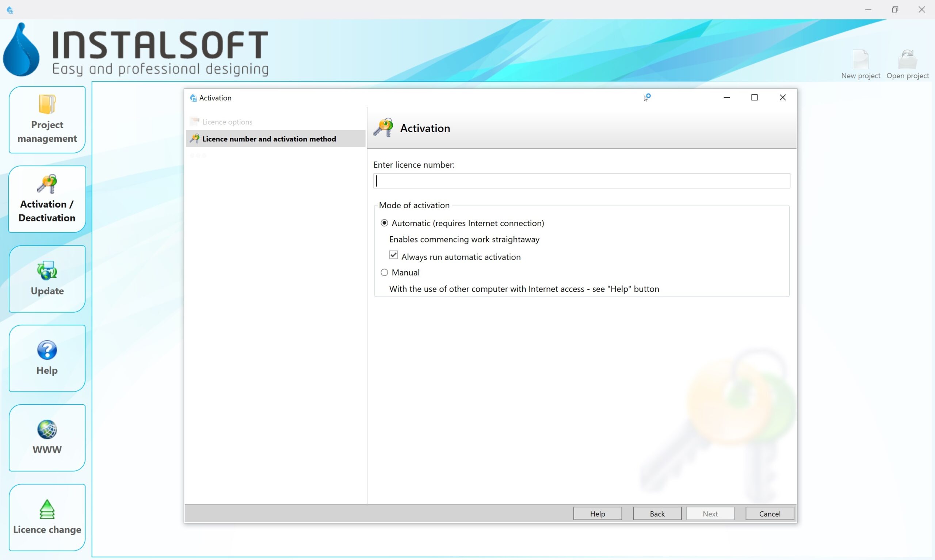Click the "Enter licence number:" label

point(414,165)
